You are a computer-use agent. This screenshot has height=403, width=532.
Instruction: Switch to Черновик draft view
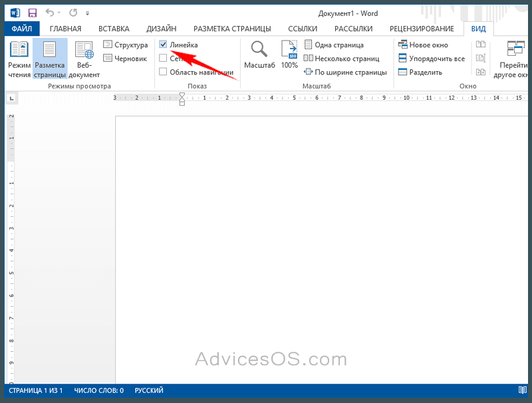125,59
